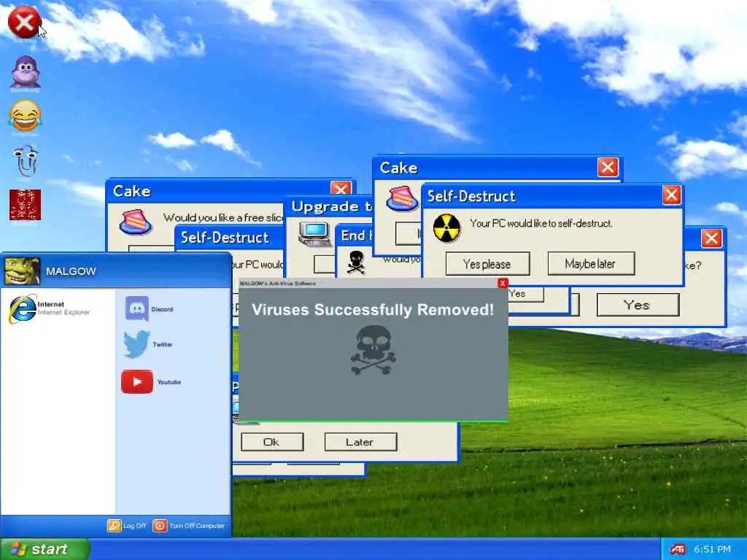Open the Clippy paperclip desktop icon
The height and width of the screenshot is (560, 747).
(25, 160)
